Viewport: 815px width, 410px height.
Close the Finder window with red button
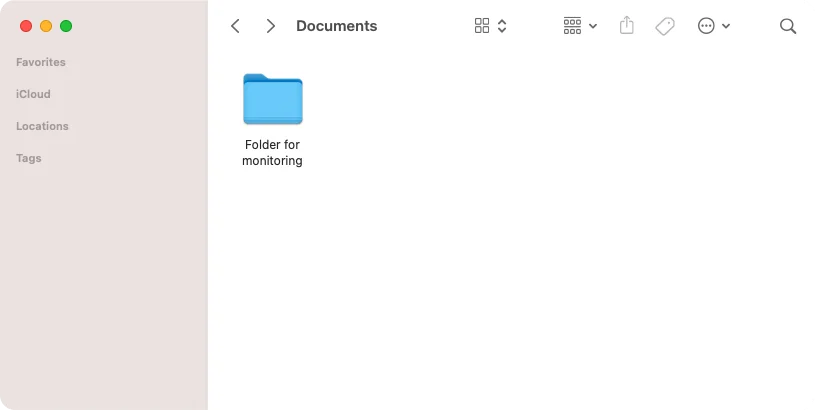tap(26, 26)
